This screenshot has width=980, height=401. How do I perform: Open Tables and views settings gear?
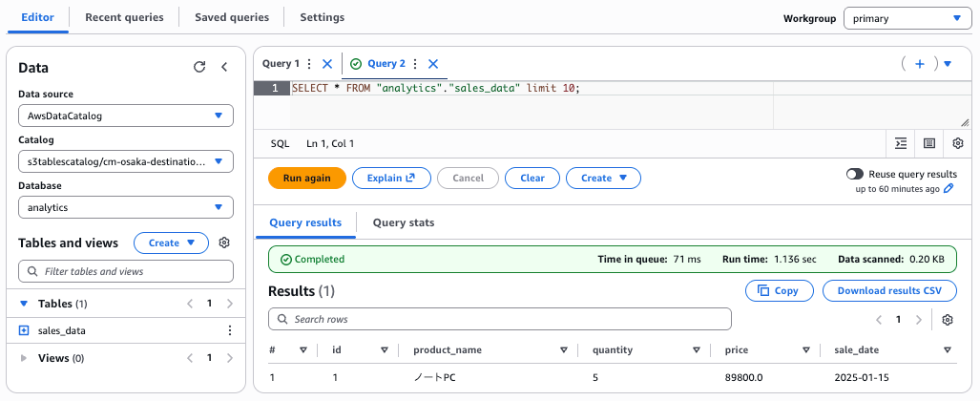point(224,243)
